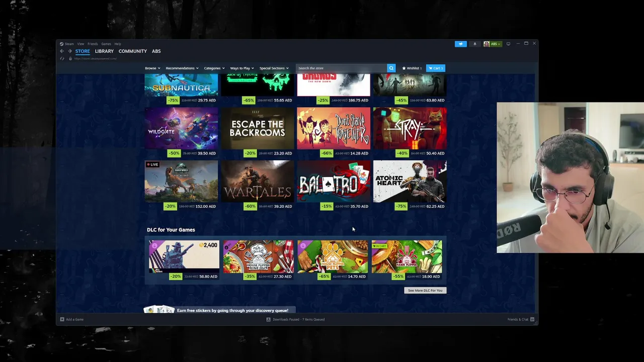Switch to the COMMUNITY tab

[133, 51]
